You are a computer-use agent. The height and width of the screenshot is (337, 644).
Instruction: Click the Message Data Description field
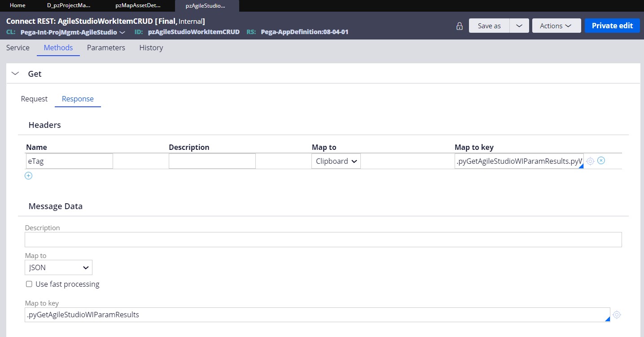click(x=323, y=240)
